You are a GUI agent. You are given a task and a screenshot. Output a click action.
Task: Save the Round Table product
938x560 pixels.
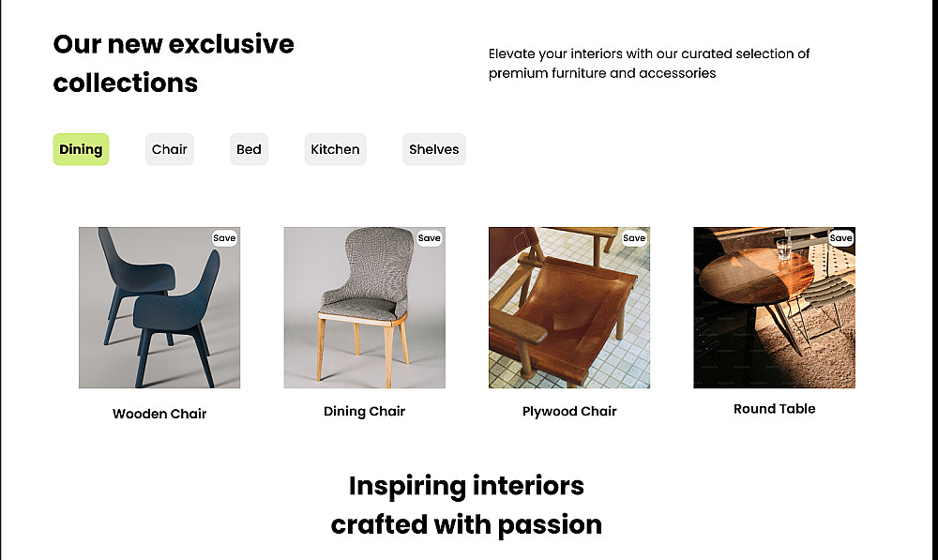tap(841, 238)
